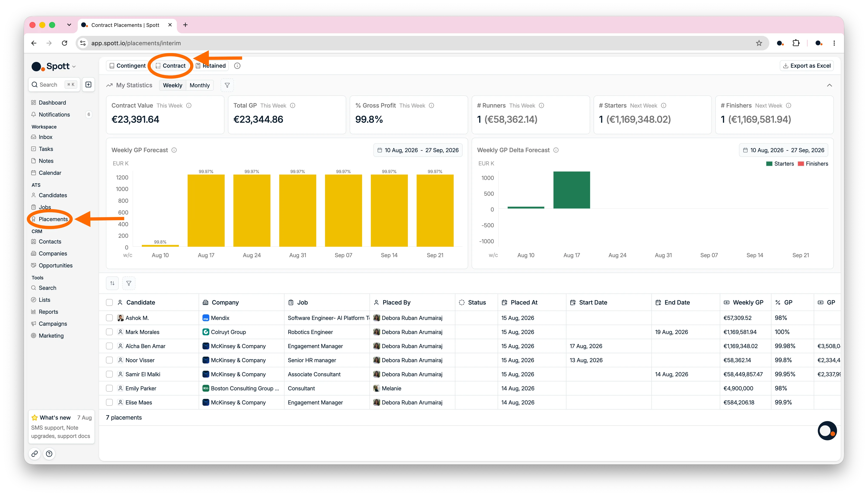Open Opportunities under CRM
This screenshot has height=496, width=868.
56,265
